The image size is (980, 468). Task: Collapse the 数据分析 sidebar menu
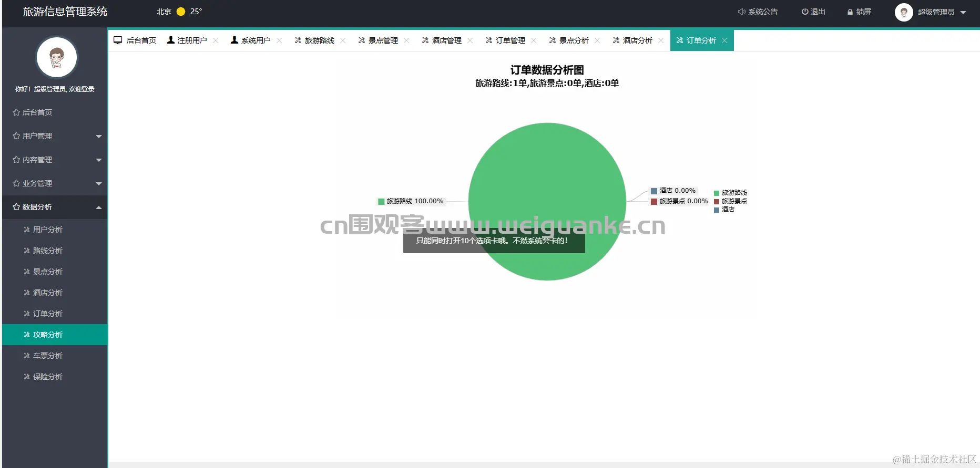pos(55,207)
